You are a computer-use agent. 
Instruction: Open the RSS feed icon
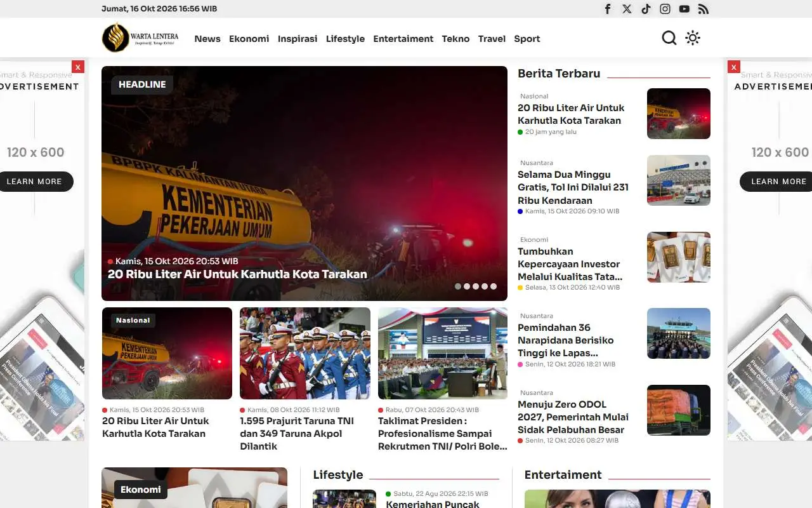[x=703, y=9]
